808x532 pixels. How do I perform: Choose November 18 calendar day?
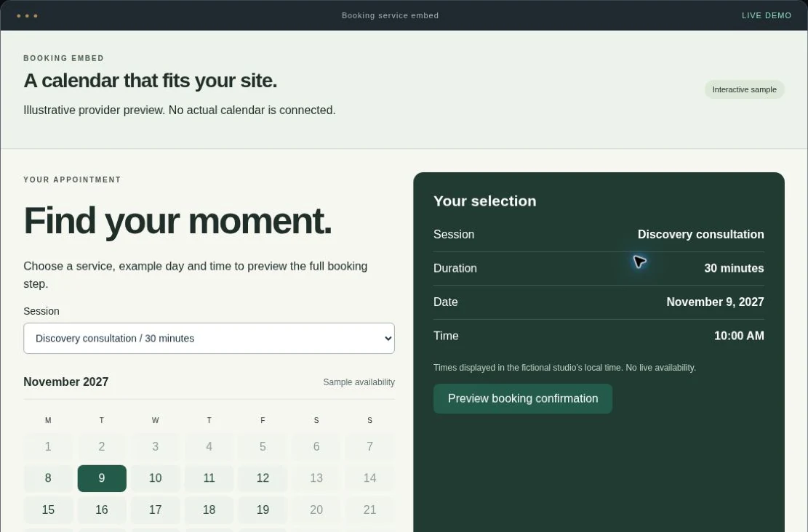coord(209,510)
